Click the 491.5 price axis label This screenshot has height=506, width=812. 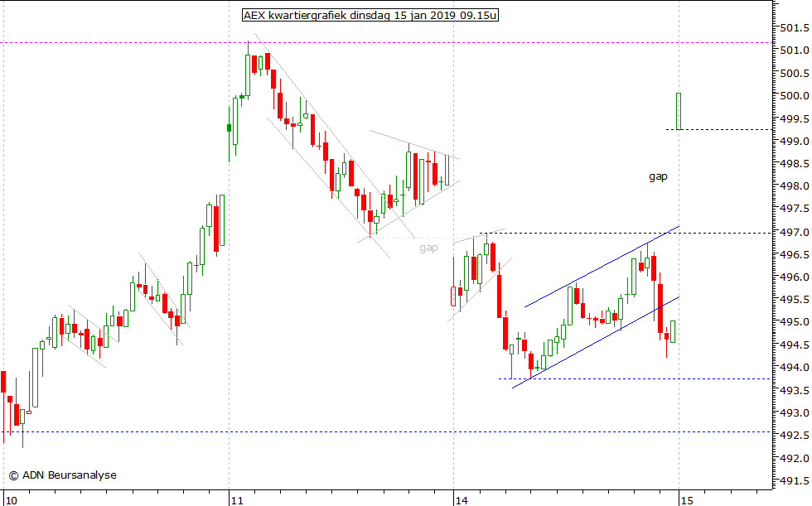pos(795,481)
